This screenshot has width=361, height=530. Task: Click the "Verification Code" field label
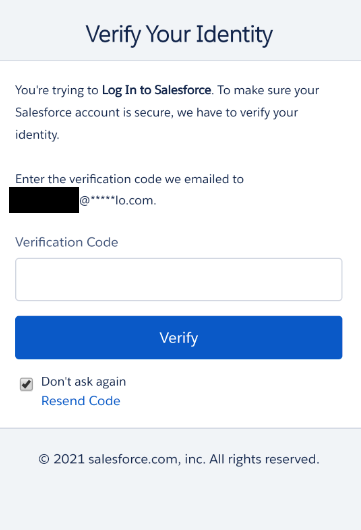click(67, 242)
